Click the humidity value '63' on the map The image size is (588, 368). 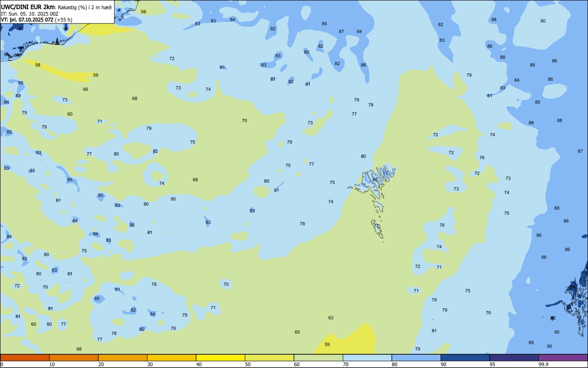click(x=331, y=318)
